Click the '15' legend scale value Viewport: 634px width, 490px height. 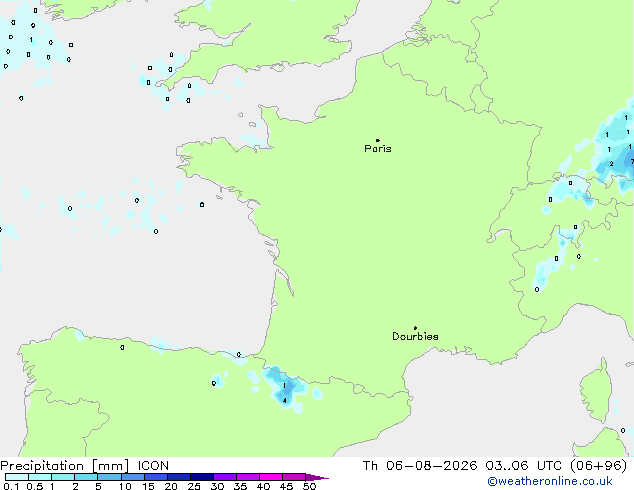pyautogui.click(x=148, y=486)
